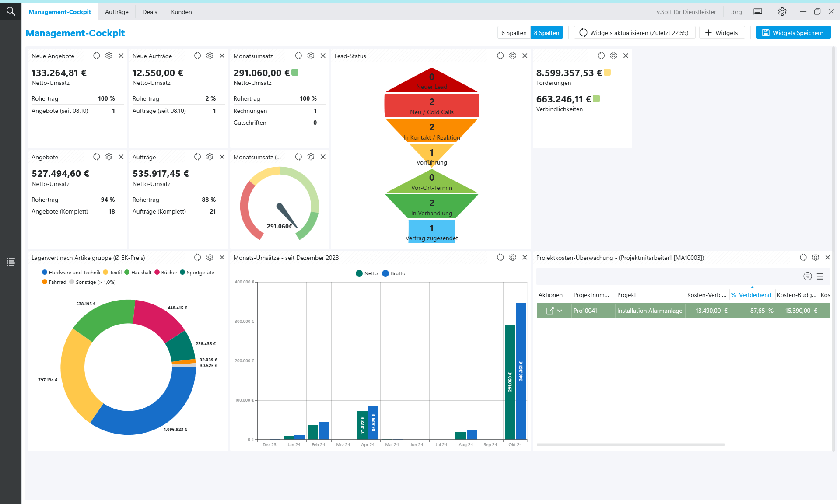Switch to 6 Spalten layout

pyautogui.click(x=514, y=33)
